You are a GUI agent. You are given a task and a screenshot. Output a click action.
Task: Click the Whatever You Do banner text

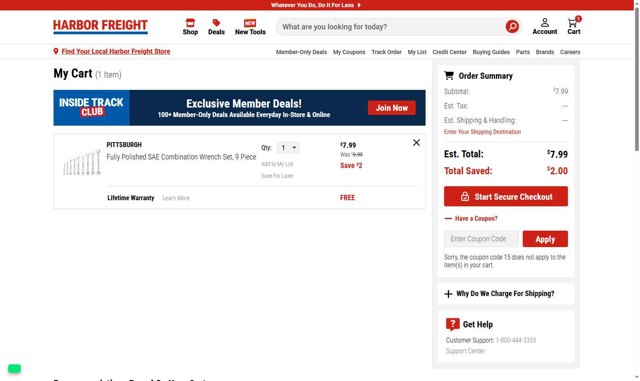pos(312,5)
